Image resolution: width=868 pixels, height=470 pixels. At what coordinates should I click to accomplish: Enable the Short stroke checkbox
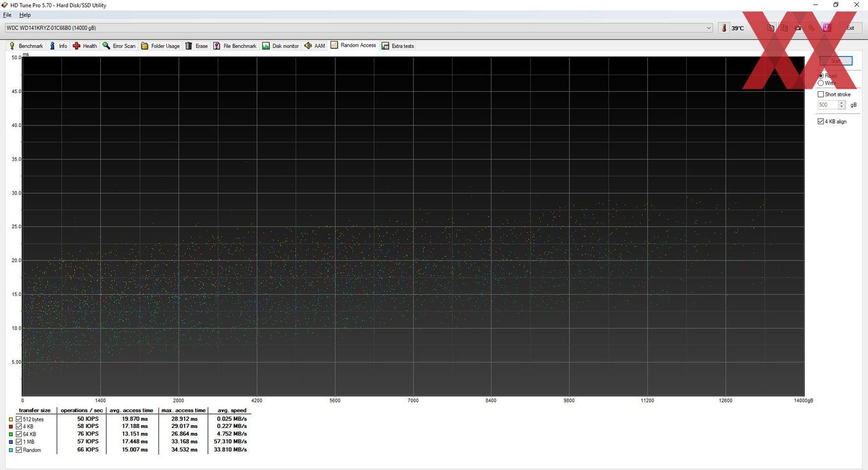coord(821,94)
